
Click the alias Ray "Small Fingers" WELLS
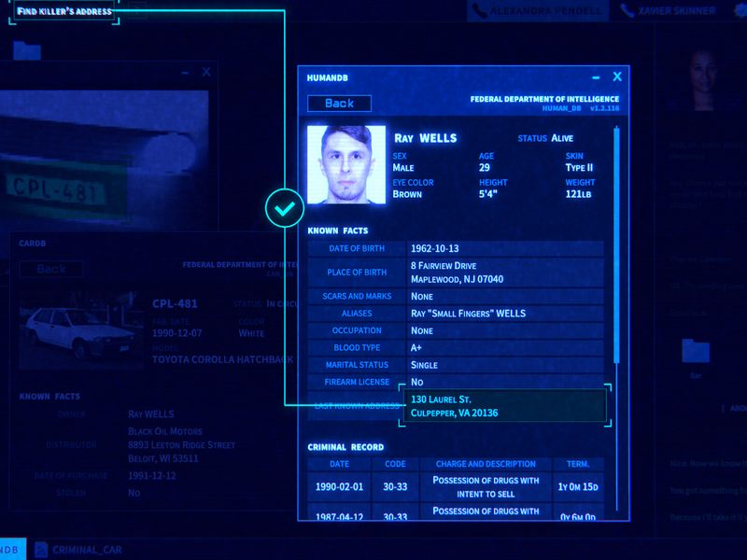tap(469, 314)
